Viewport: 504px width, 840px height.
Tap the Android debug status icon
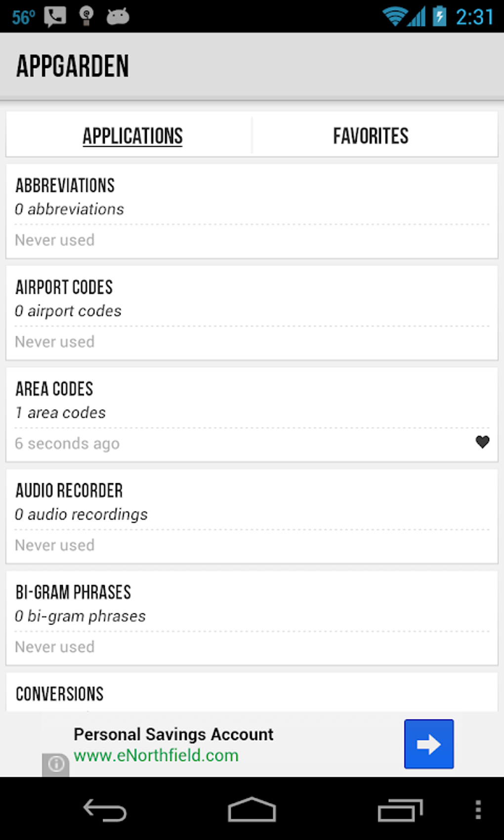click(118, 16)
